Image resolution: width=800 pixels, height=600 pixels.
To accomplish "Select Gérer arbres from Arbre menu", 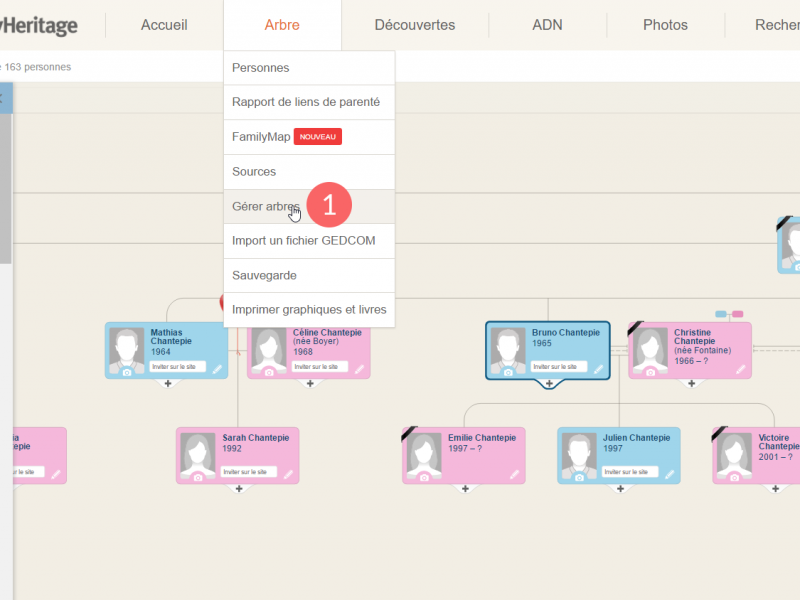I will coord(265,207).
